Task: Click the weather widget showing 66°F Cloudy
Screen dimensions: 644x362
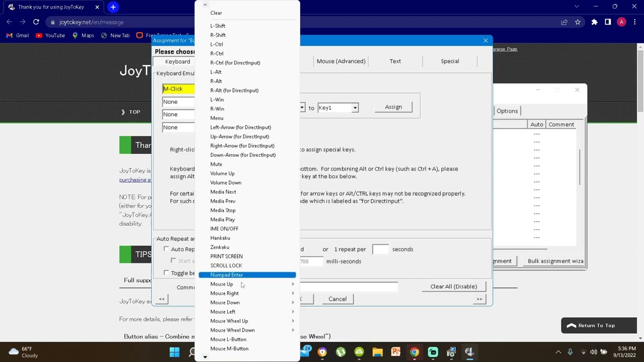Action: [24, 352]
